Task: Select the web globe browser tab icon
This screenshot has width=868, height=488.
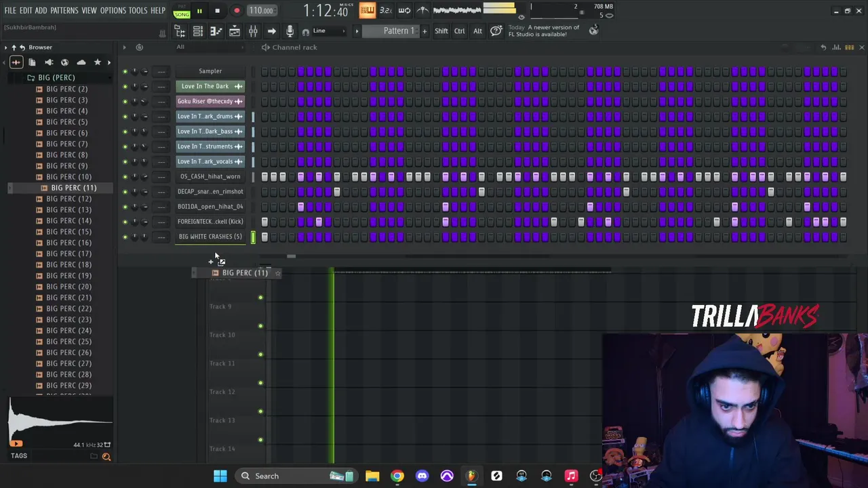Action: coord(65,62)
